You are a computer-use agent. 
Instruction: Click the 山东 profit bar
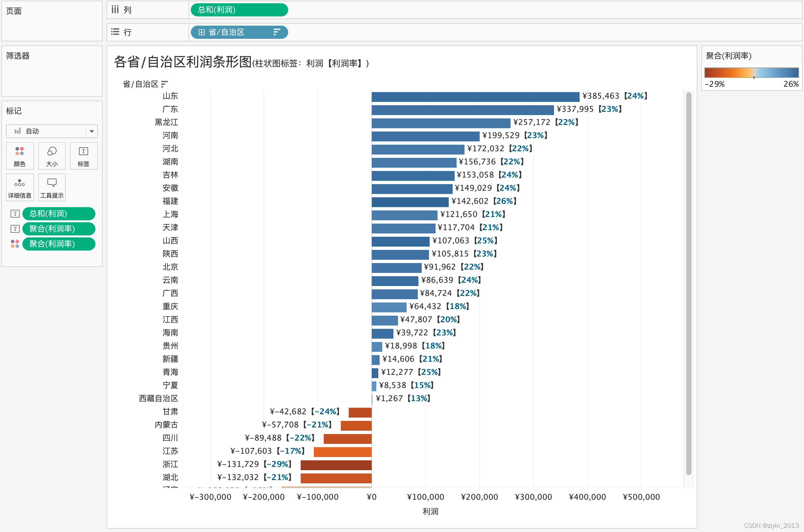click(x=475, y=97)
